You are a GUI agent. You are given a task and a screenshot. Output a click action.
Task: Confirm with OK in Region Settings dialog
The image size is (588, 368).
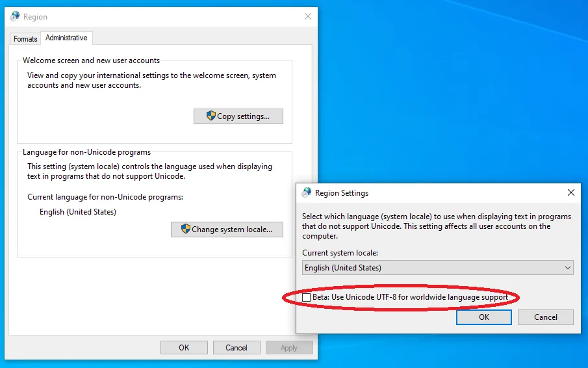point(484,317)
